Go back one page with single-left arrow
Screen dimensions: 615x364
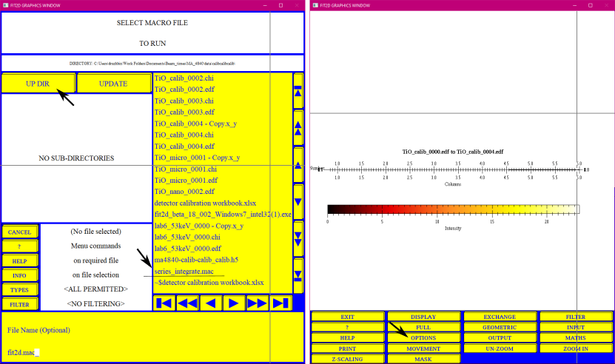(x=211, y=303)
